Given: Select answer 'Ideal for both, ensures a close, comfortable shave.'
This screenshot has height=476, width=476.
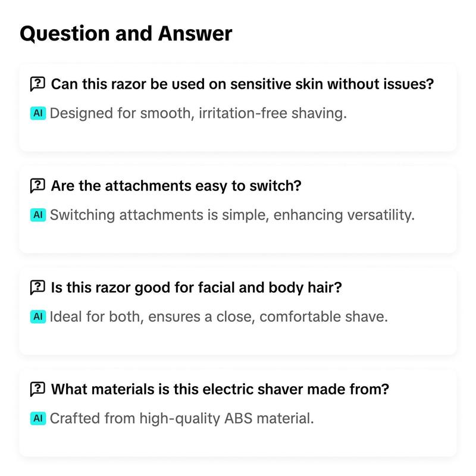Looking at the screenshot, I should [218, 317].
